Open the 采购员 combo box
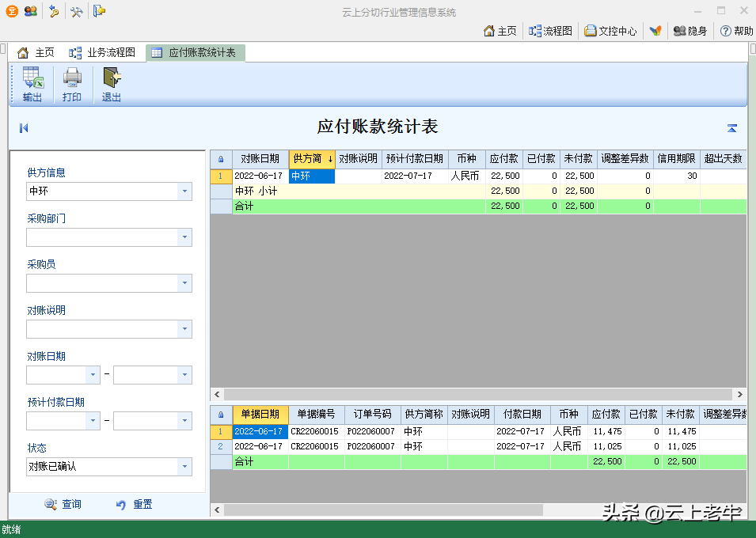The width and height of the screenshot is (756, 538). pos(184,283)
